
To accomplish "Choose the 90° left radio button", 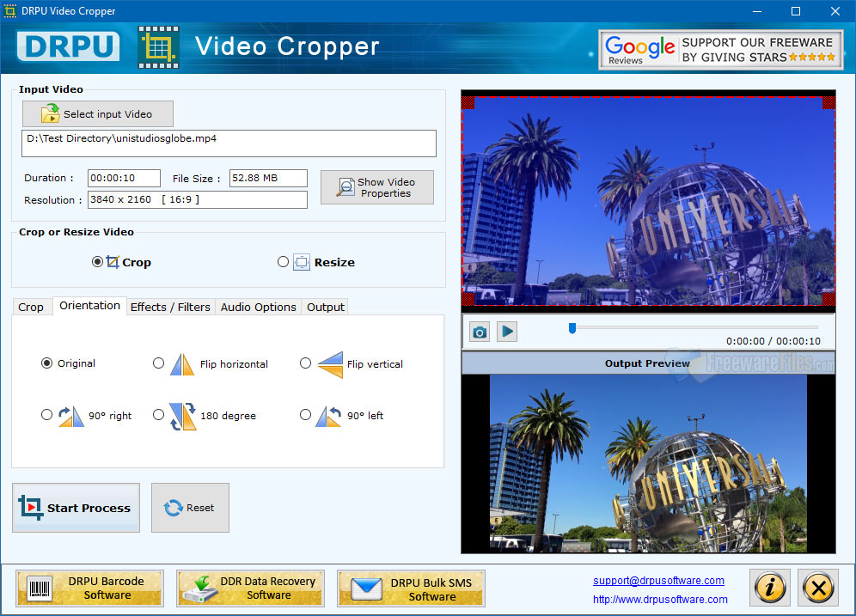I will click(305, 415).
